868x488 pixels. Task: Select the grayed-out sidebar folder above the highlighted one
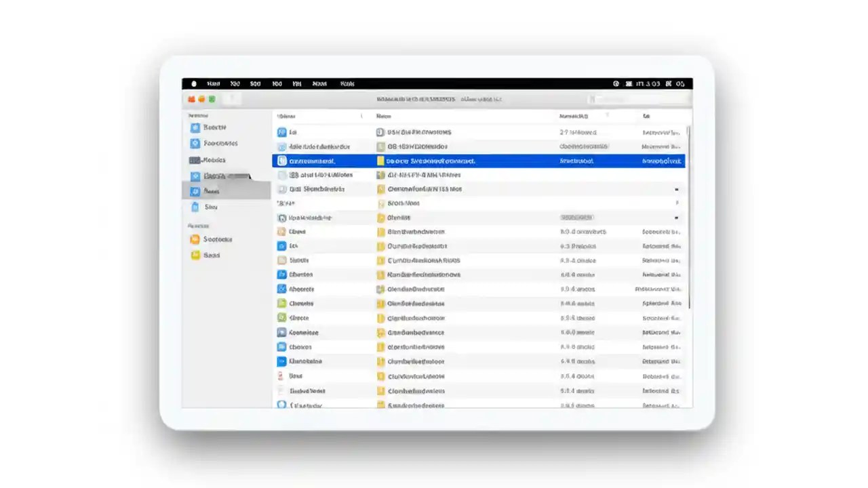tap(216, 176)
